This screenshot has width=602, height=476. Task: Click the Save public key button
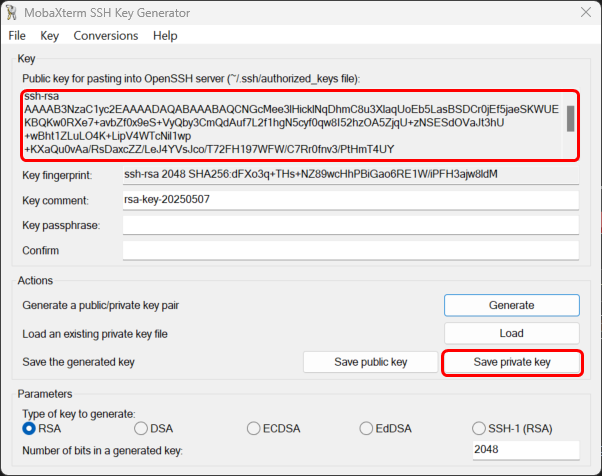click(x=370, y=362)
